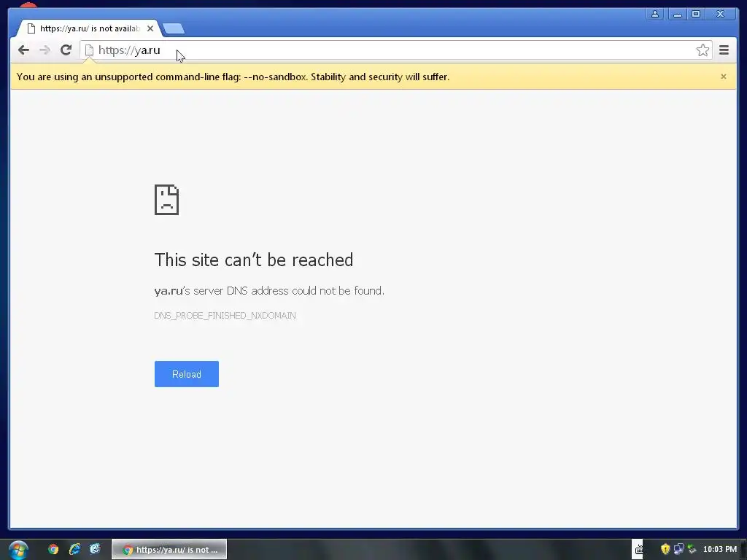The height and width of the screenshot is (560, 747).
Task: Bookmark this page with the star icon
Action: coord(703,50)
